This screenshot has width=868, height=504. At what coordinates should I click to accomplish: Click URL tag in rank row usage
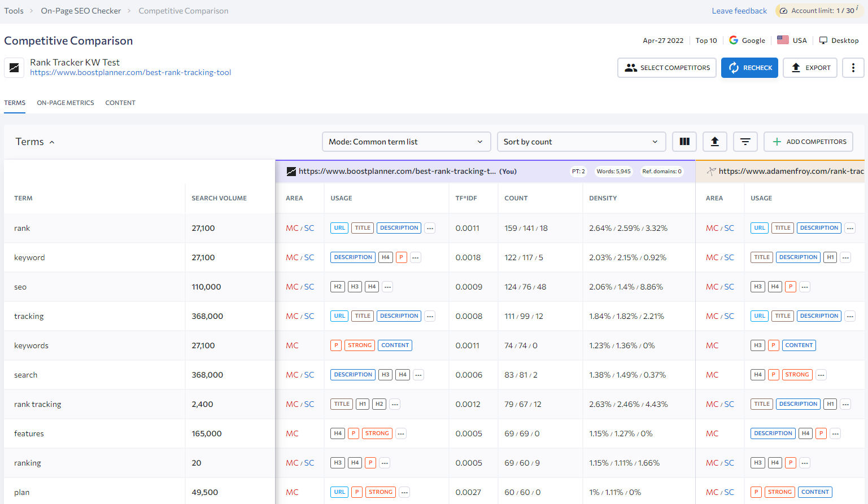[339, 228]
